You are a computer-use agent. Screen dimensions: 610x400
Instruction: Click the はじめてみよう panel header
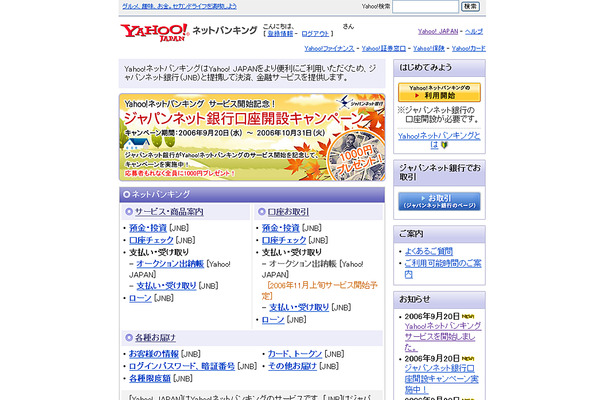[439, 68]
